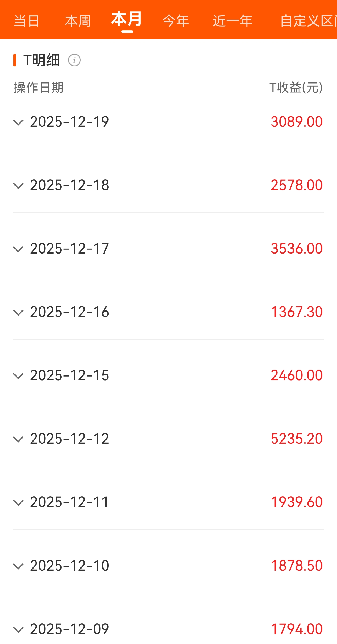Expand the 2025-12-16 row chevron
Screen dimensions: 337x644
click(x=18, y=313)
